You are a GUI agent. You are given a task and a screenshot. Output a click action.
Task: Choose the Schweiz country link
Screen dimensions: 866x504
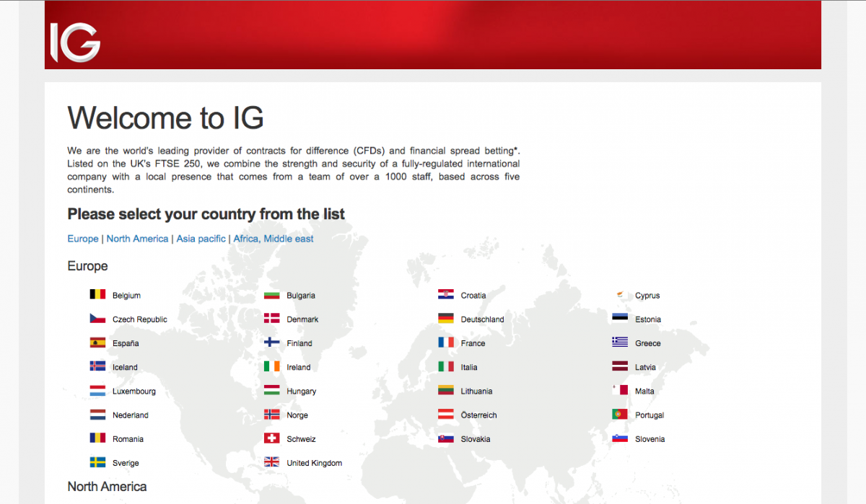coord(302,439)
